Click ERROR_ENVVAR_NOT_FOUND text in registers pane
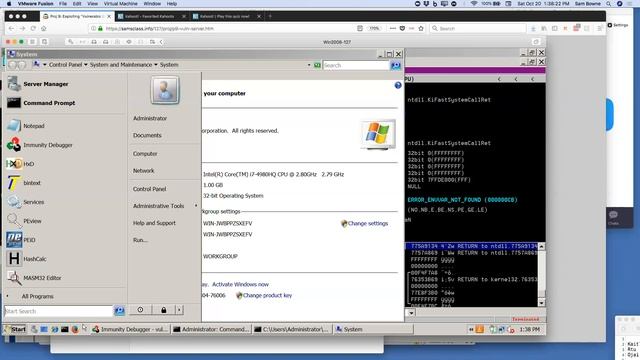Viewport: 640px width, 360px height. (462, 200)
